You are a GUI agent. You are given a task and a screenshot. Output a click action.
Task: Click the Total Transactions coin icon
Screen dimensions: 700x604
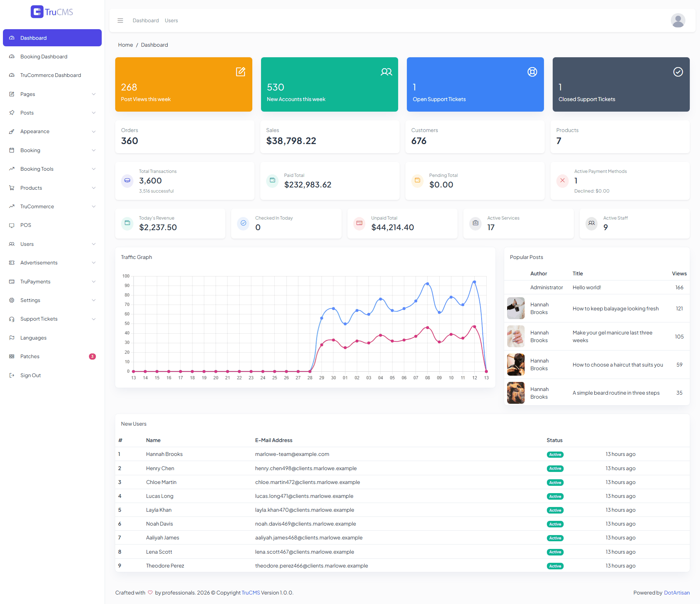tap(127, 181)
